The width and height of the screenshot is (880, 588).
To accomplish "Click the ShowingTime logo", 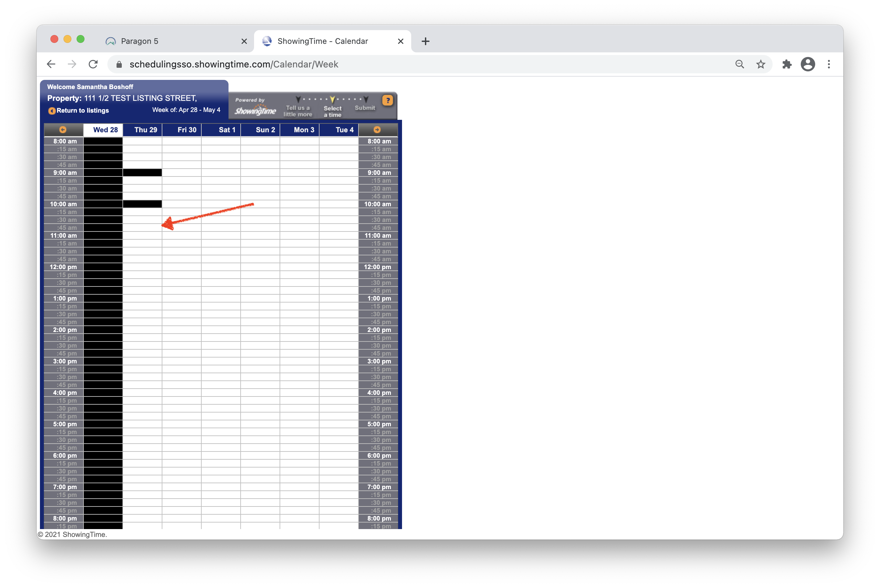I will click(x=255, y=111).
